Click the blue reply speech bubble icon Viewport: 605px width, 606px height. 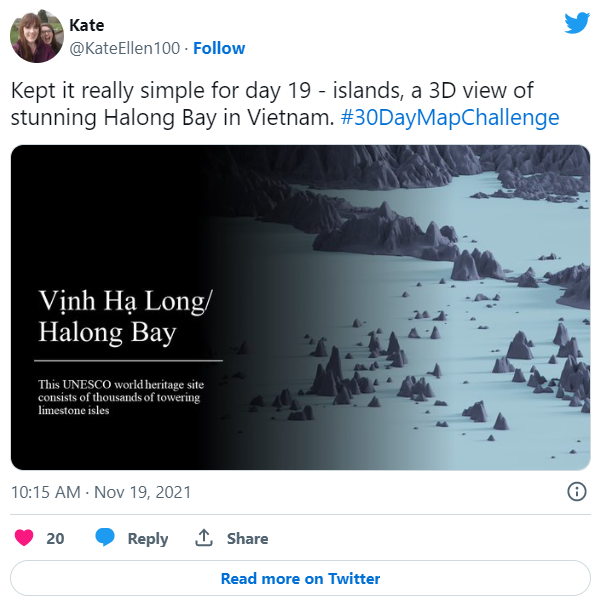click(x=105, y=537)
